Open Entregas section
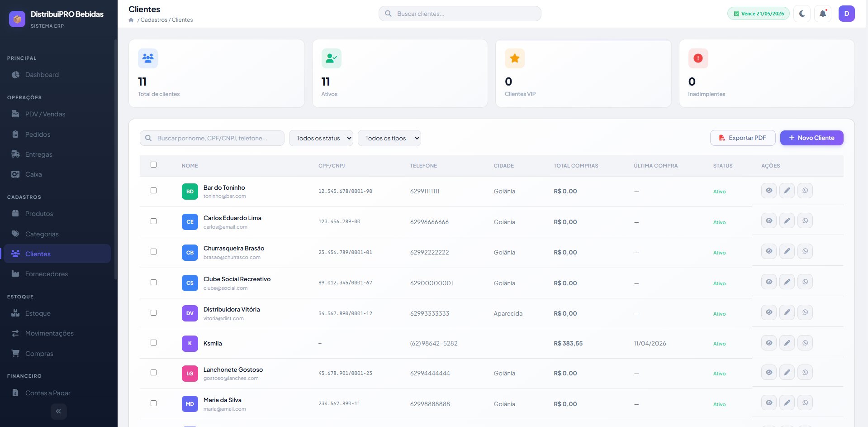 pos(57,154)
